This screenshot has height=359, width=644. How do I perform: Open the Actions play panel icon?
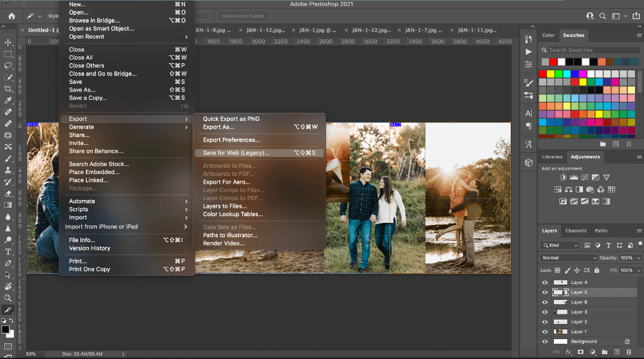pyautogui.click(x=528, y=52)
